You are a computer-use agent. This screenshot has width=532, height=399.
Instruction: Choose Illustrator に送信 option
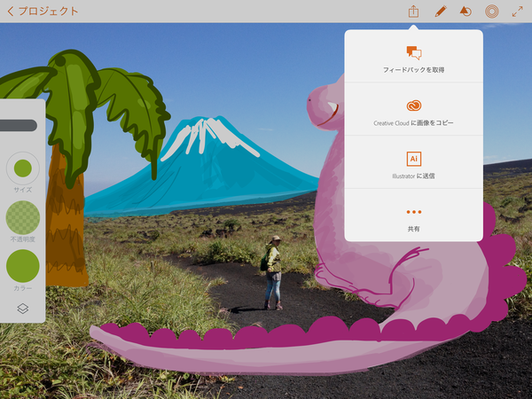click(x=413, y=162)
